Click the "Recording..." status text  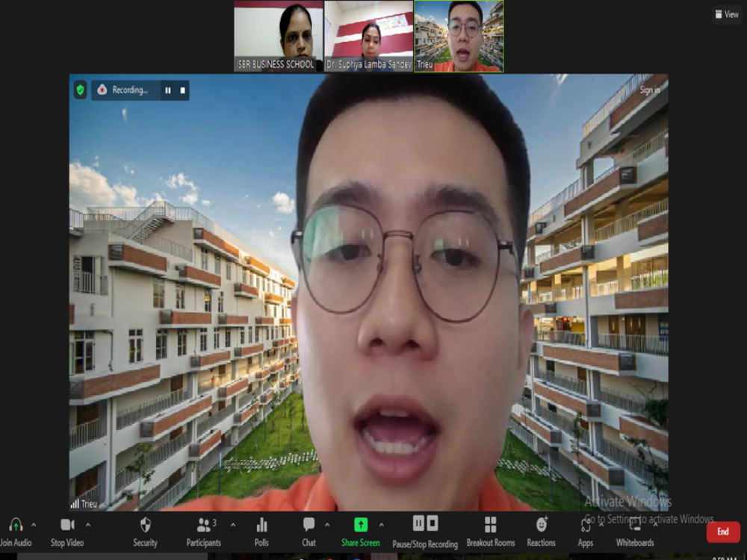point(130,90)
